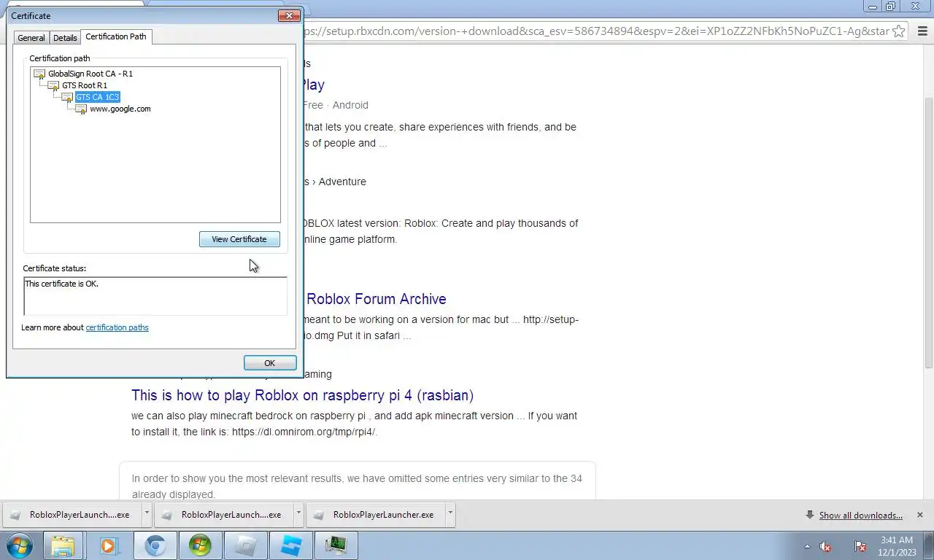This screenshot has height=560, width=934.
Task: Open RobloxPlayerLauncher.exe download
Action: pyautogui.click(x=377, y=515)
